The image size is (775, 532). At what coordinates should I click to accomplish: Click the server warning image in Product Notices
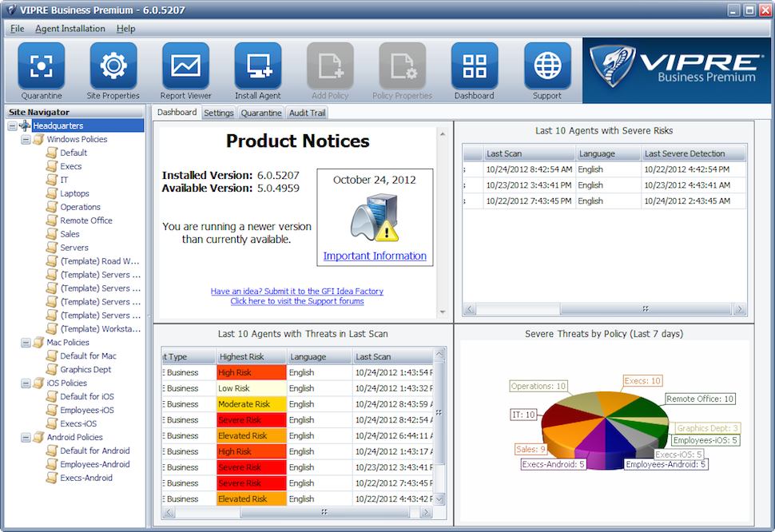click(x=375, y=218)
